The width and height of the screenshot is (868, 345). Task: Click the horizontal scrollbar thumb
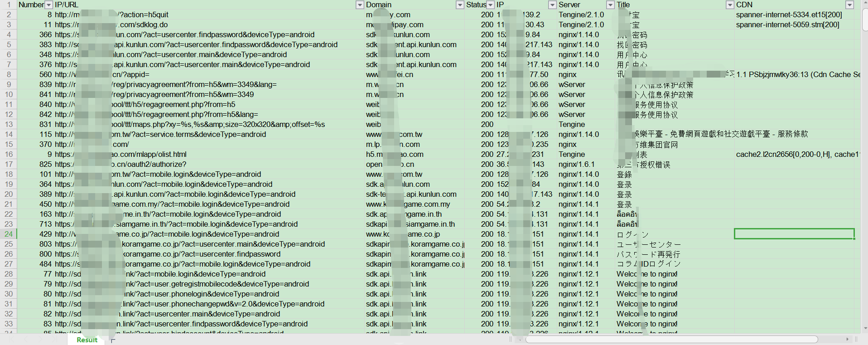(x=671, y=339)
